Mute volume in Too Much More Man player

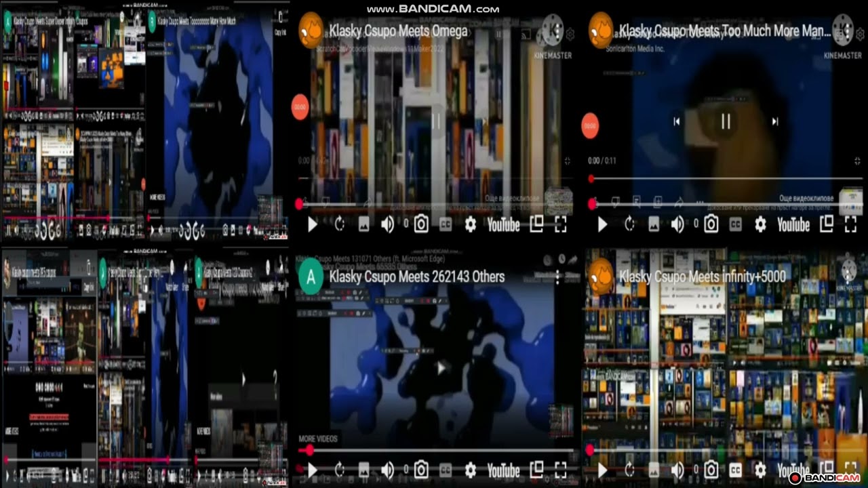pos(677,225)
